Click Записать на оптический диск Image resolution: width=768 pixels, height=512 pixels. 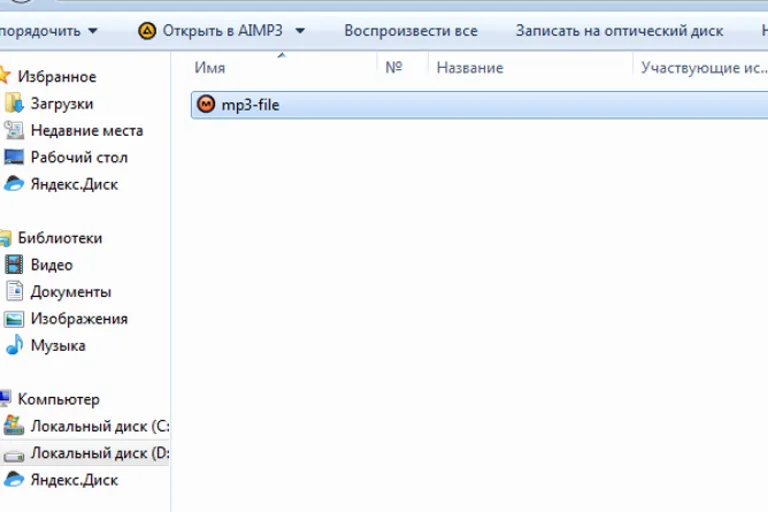(620, 31)
